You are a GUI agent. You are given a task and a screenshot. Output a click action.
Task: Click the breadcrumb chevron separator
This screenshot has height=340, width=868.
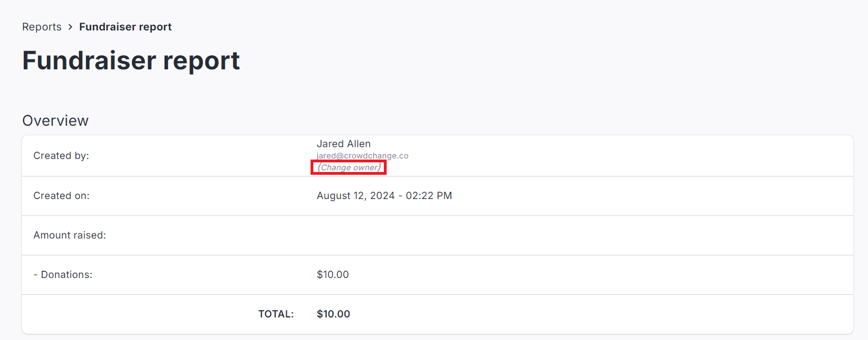[70, 27]
